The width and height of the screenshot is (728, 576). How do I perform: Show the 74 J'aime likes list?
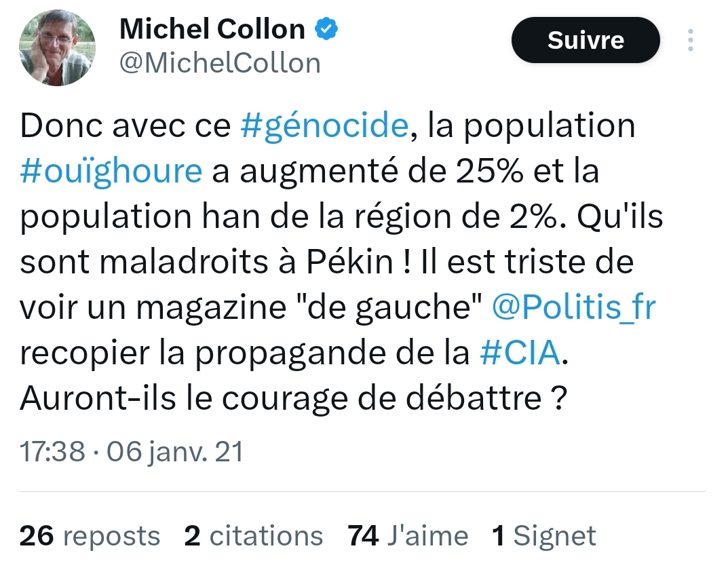pyautogui.click(x=408, y=536)
